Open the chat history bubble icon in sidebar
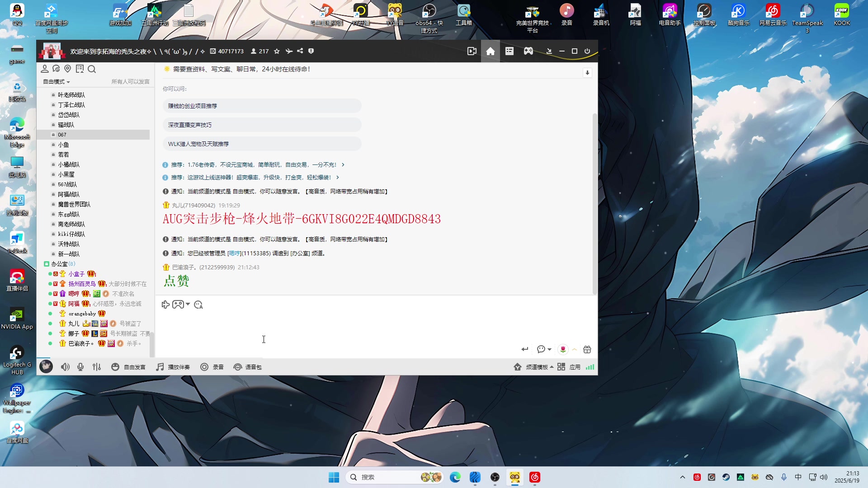The width and height of the screenshot is (868, 488). pos(56,69)
